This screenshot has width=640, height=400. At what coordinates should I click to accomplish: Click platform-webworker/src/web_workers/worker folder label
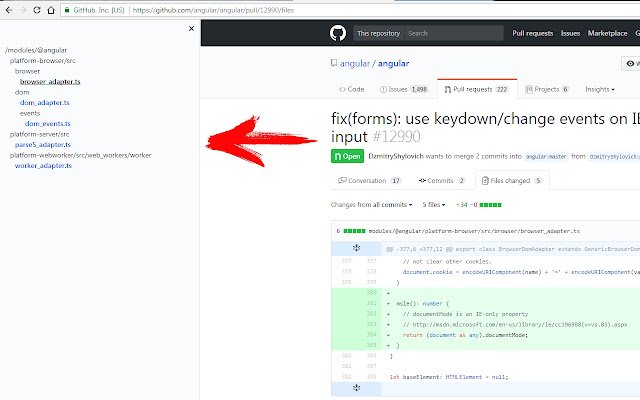click(80, 156)
